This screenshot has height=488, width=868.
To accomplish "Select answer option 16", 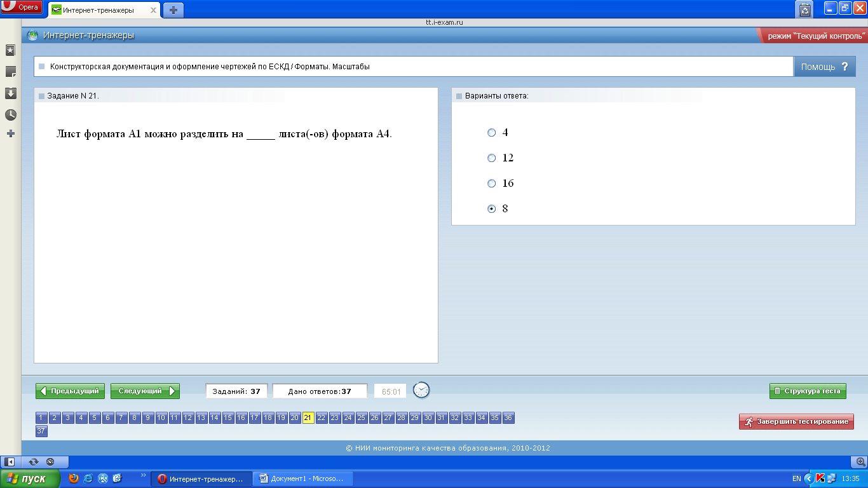I will click(x=491, y=184).
